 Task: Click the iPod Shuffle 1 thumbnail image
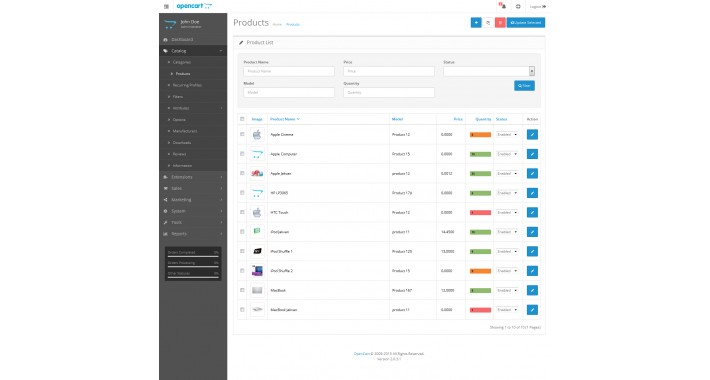(x=257, y=251)
